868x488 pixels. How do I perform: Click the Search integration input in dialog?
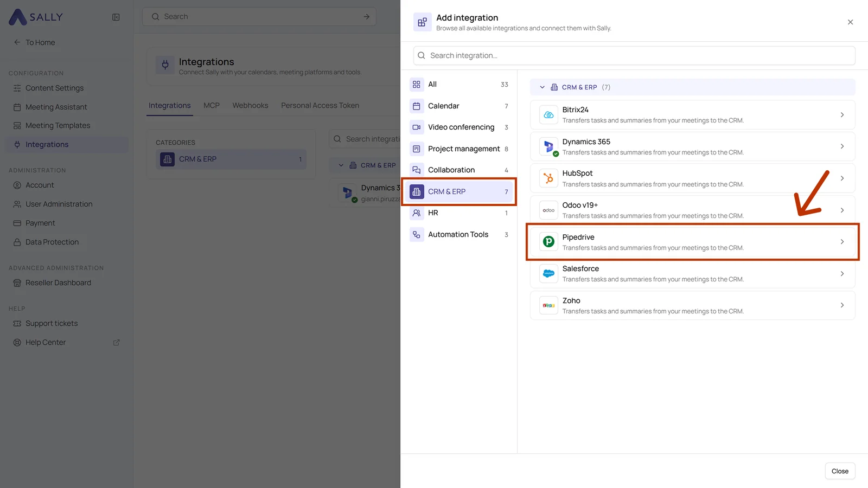634,55
